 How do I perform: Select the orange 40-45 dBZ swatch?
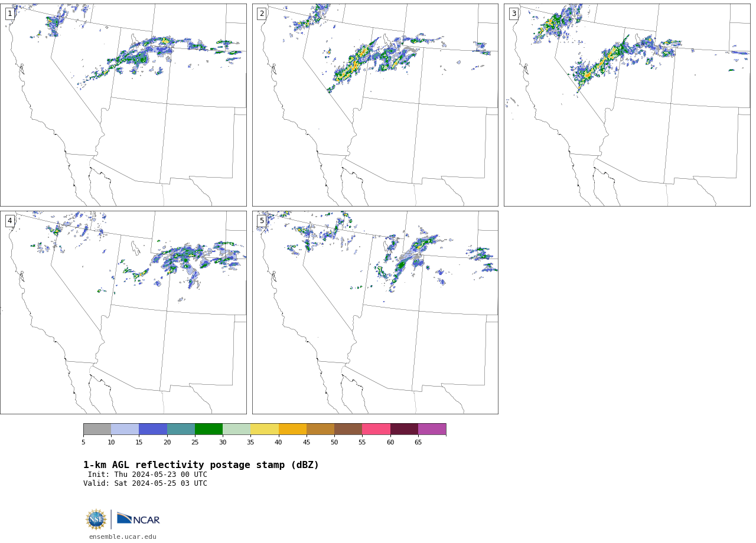coord(292,429)
